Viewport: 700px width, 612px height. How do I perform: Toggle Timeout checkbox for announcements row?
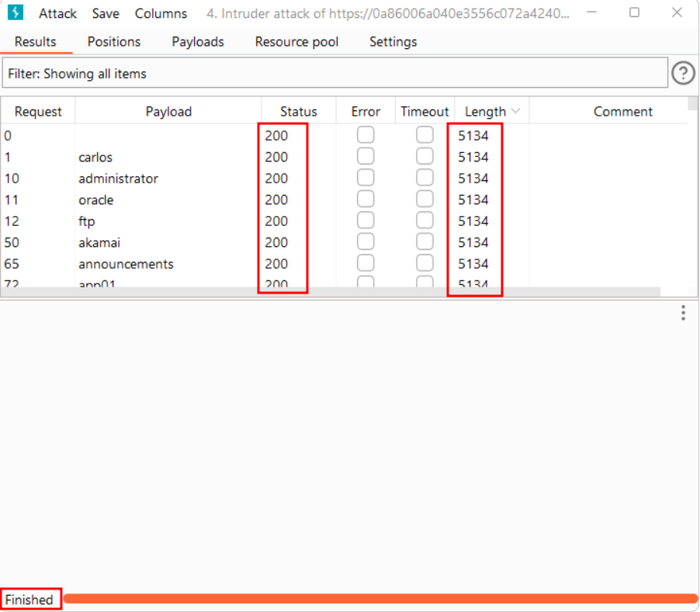tap(425, 263)
